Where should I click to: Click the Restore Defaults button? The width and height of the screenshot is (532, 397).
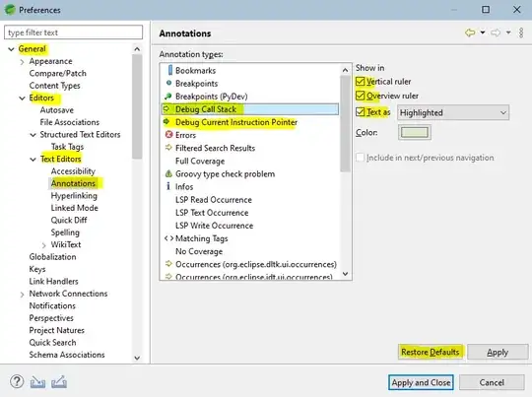pos(430,352)
